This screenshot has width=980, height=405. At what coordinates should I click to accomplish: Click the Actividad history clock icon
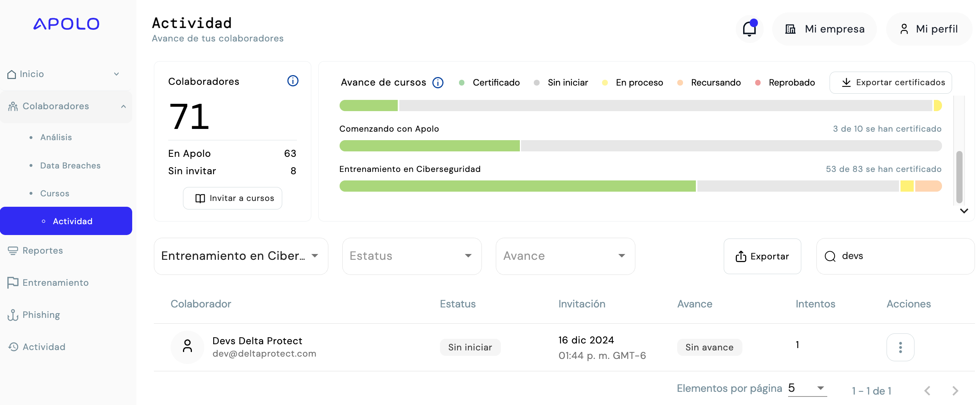(13, 347)
